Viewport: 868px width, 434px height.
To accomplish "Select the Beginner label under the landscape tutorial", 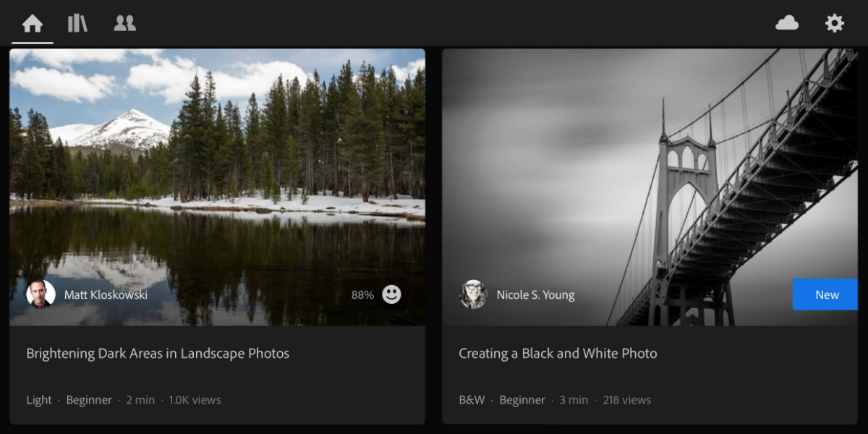I will tap(89, 399).
